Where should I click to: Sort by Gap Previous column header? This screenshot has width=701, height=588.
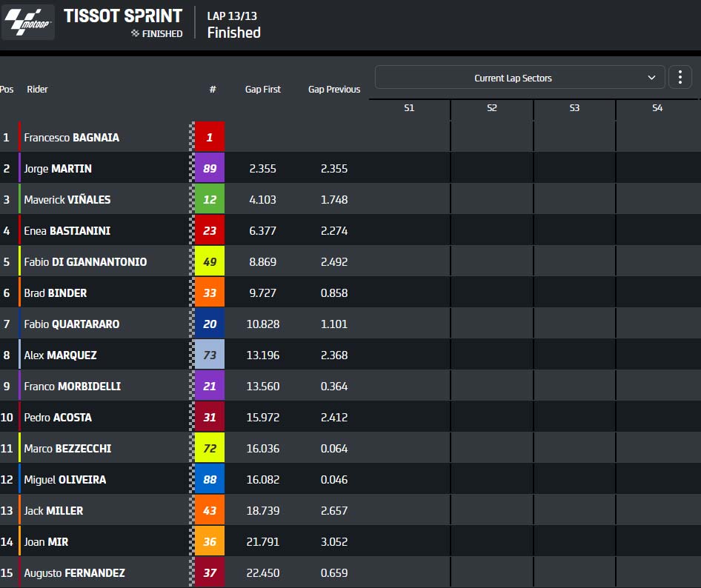pyautogui.click(x=334, y=90)
